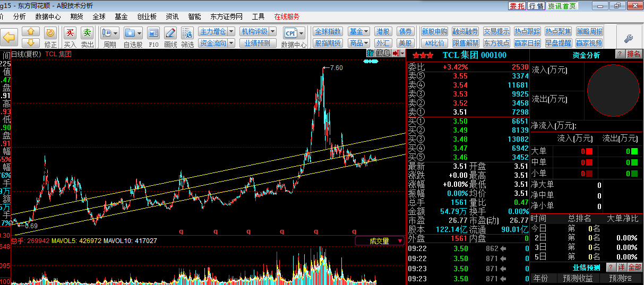Image resolution: width=644 pixels, height=285 pixels.
Task: Click the 全球指数 button
Action: 328,32
